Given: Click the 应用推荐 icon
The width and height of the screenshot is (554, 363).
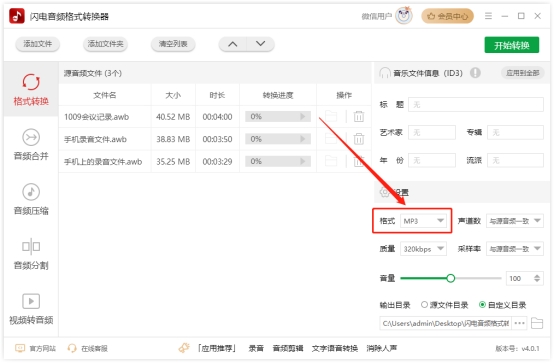Looking at the screenshot, I should tap(184, 348).
